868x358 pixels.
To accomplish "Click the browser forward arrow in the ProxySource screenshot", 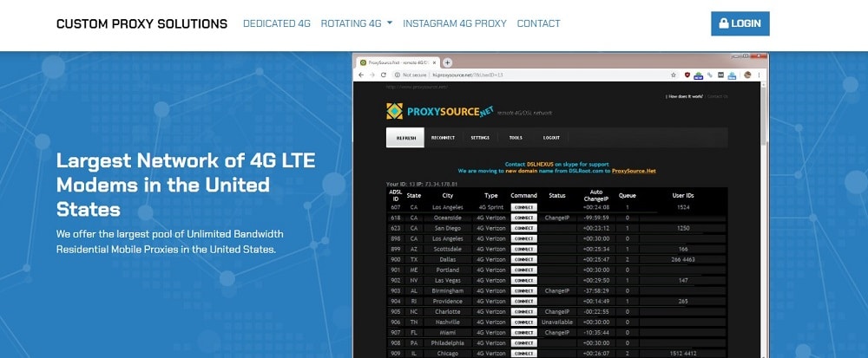I will [x=372, y=75].
